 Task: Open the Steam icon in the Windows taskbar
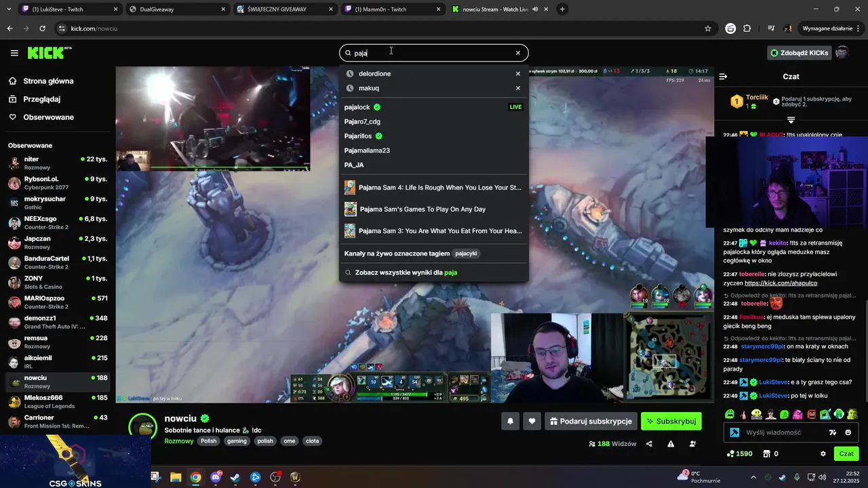[235, 477]
